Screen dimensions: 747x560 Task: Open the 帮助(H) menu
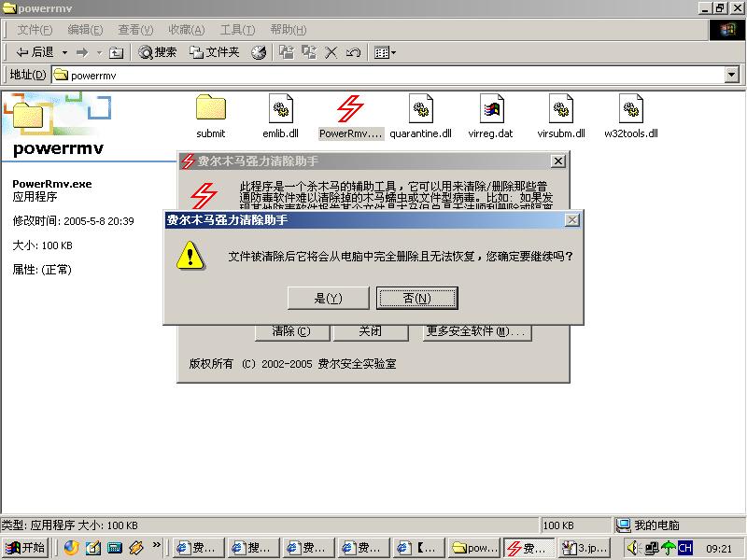[289, 30]
